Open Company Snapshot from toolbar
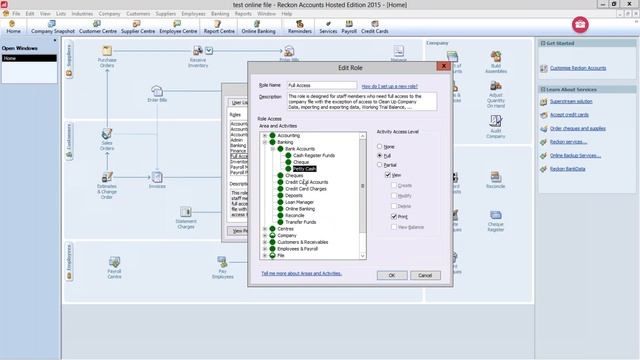This screenshot has width=640, height=360. [x=53, y=27]
